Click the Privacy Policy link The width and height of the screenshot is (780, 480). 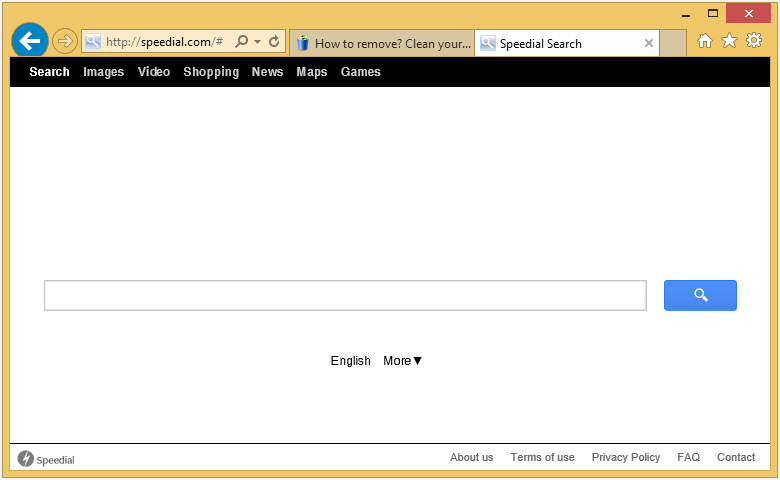coord(625,457)
